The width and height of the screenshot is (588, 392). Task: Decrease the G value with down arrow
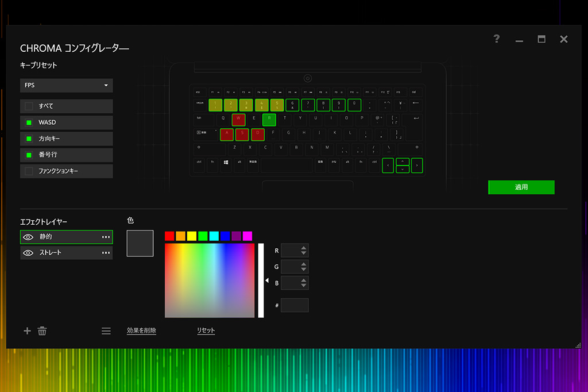pos(304,269)
